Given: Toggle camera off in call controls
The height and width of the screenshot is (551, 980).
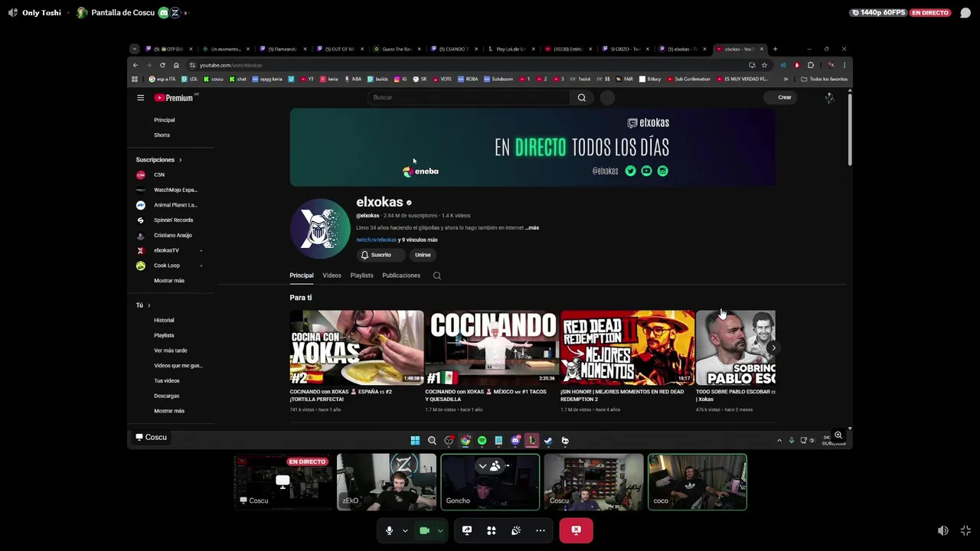Looking at the screenshot, I should tap(424, 530).
